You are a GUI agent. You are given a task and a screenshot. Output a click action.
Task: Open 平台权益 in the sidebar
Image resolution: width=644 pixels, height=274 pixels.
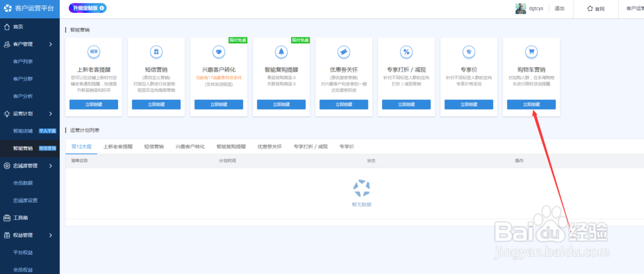23,253
